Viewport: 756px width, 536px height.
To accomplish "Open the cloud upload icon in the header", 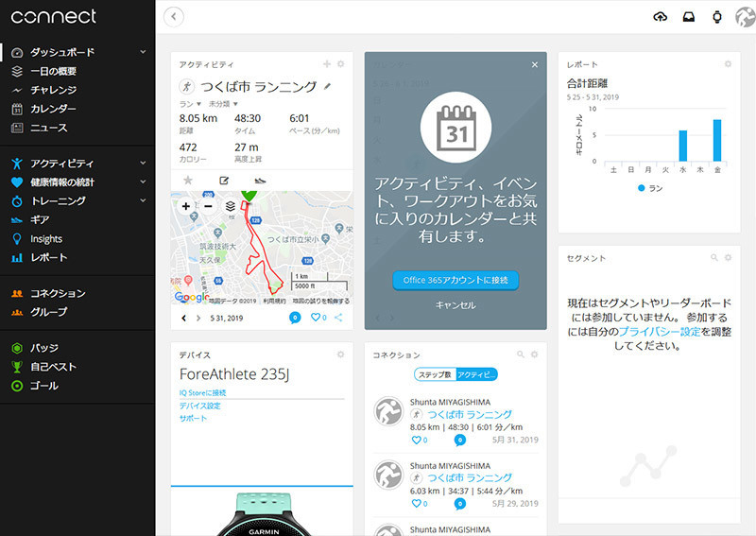I will point(660,17).
